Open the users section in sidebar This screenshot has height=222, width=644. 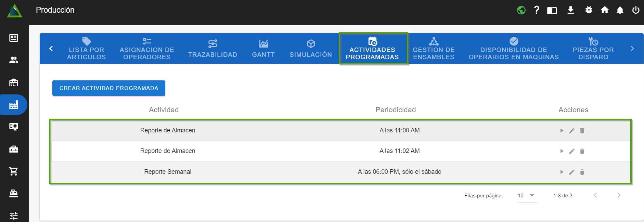click(x=14, y=60)
